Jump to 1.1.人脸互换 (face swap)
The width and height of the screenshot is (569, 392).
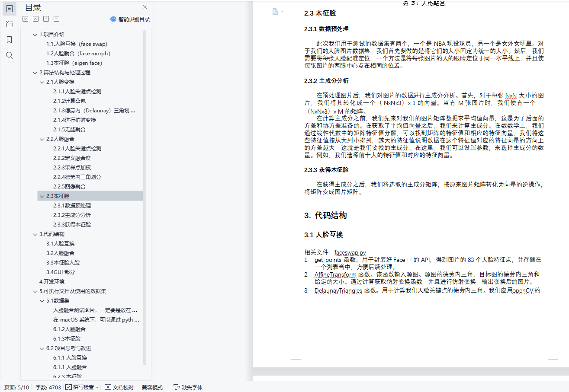pos(77,44)
